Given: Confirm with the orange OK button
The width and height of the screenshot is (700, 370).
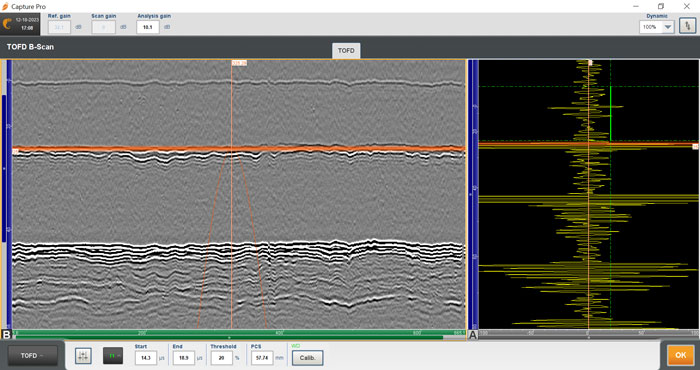Looking at the screenshot, I should 680,355.
